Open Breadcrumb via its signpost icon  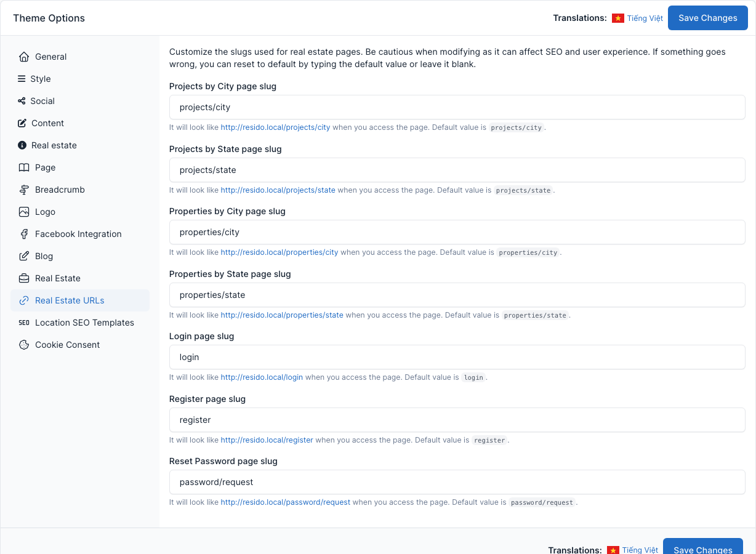tap(24, 190)
